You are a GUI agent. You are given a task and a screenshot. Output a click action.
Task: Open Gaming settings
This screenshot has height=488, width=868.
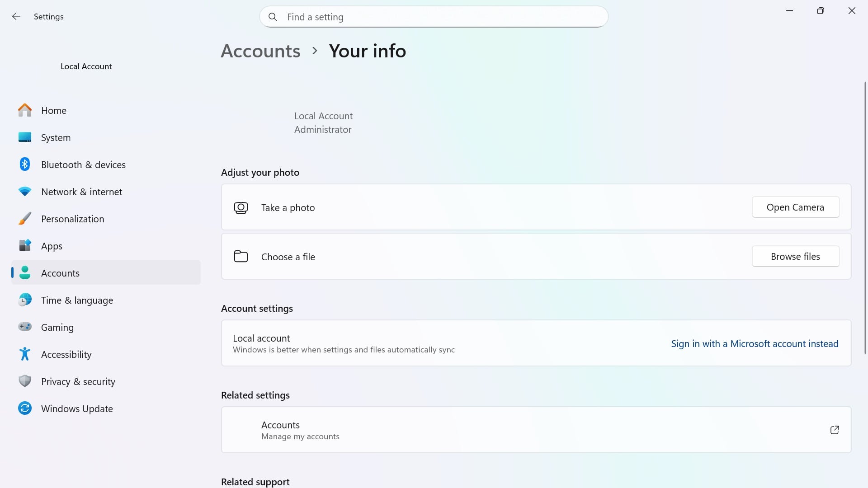(x=57, y=327)
